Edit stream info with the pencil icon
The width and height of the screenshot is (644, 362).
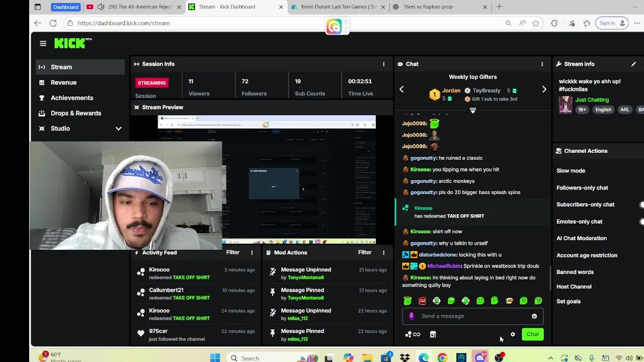(x=633, y=64)
